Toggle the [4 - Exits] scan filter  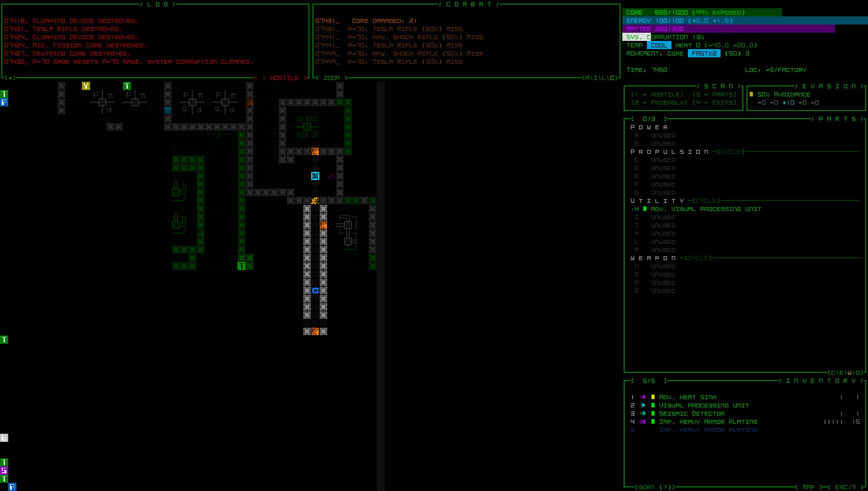[x=714, y=103]
